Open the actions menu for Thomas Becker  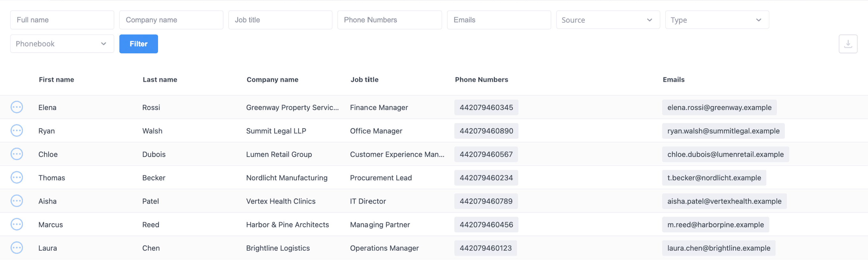pos(17,177)
